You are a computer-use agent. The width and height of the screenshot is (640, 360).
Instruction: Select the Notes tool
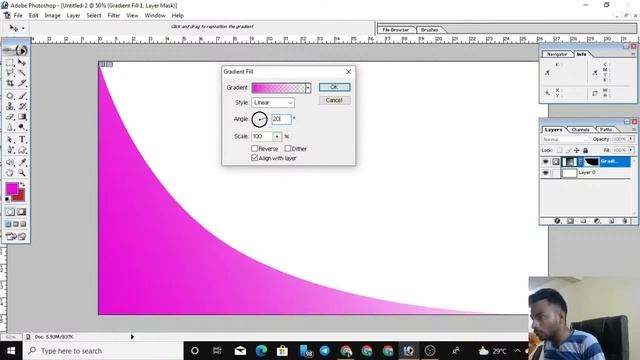(10, 162)
